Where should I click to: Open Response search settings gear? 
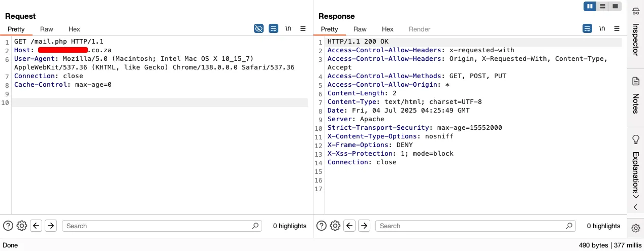click(x=335, y=226)
